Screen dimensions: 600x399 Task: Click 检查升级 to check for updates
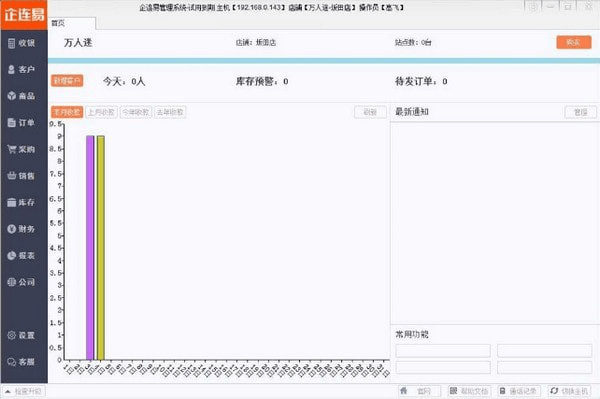click(24, 391)
